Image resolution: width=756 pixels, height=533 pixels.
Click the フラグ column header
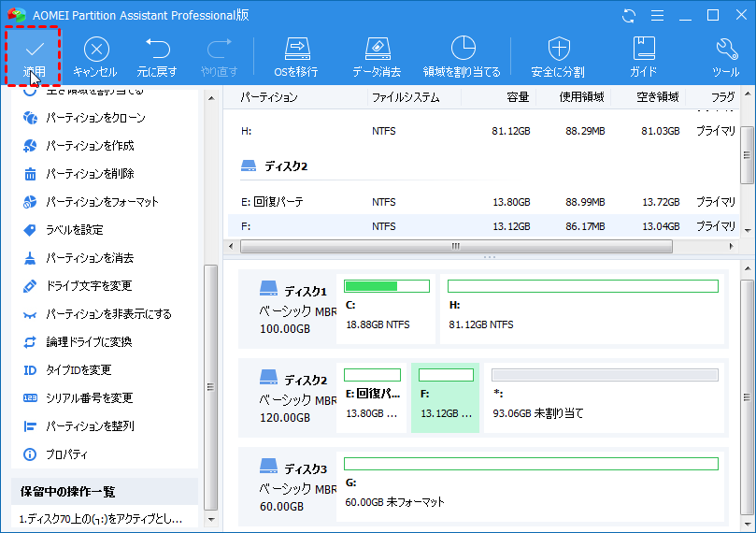[722, 97]
